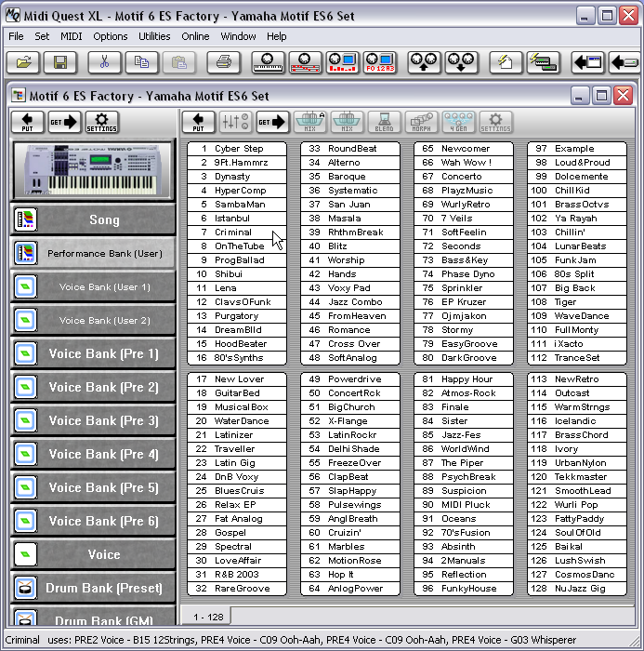Select performance 1 Cyber Step
Image resolution: width=644 pixels, height=651 pixels.
(x=237, y=149)
